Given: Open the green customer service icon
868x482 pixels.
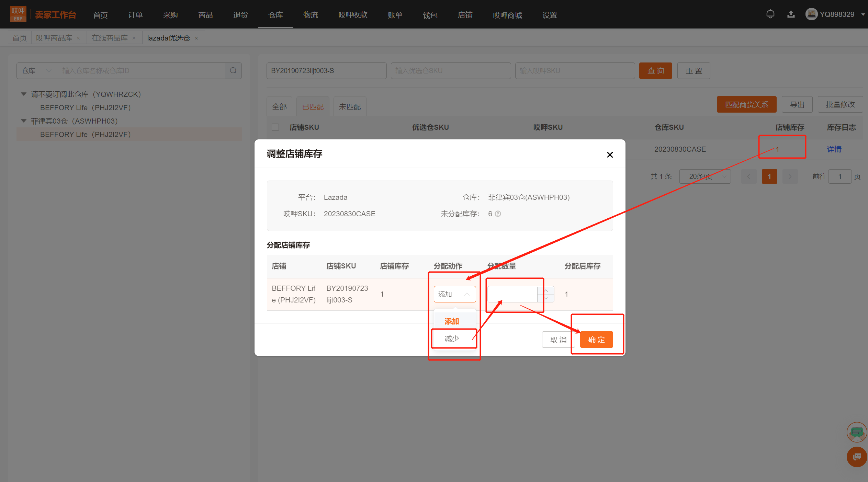Looking at the screenshot, I should pos(857,432).
